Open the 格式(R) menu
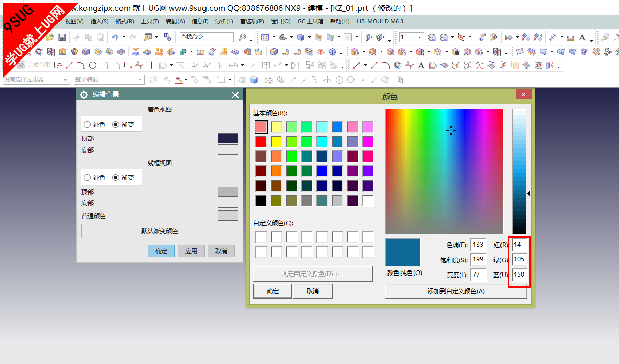619x364 pixels. [125, 21]
